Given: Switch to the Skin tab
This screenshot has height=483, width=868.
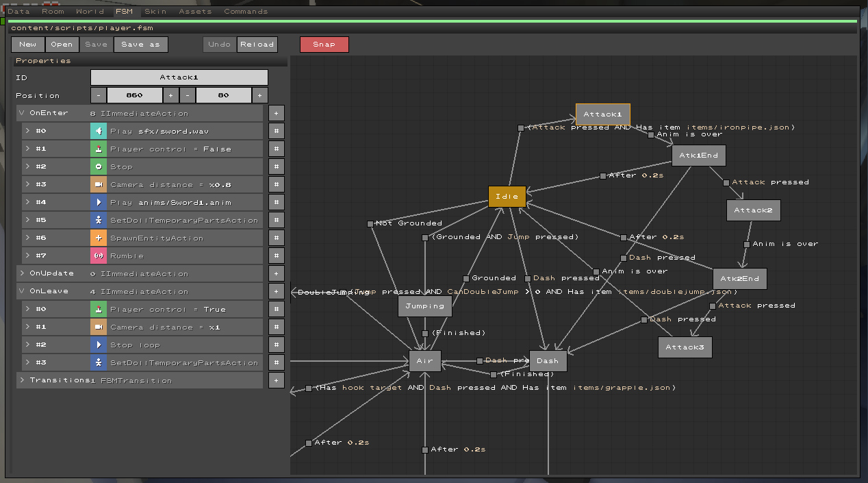Looking at the screenshot, I should coord(155,12).
